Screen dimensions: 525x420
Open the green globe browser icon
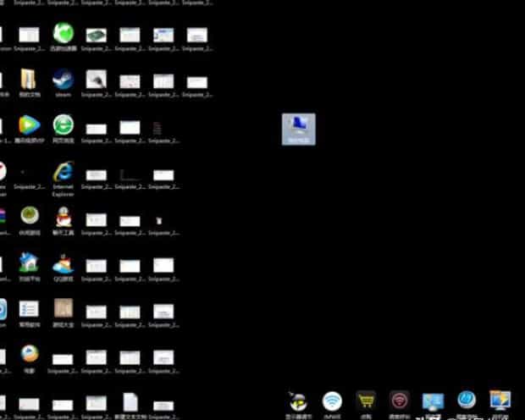click(64, 33)
